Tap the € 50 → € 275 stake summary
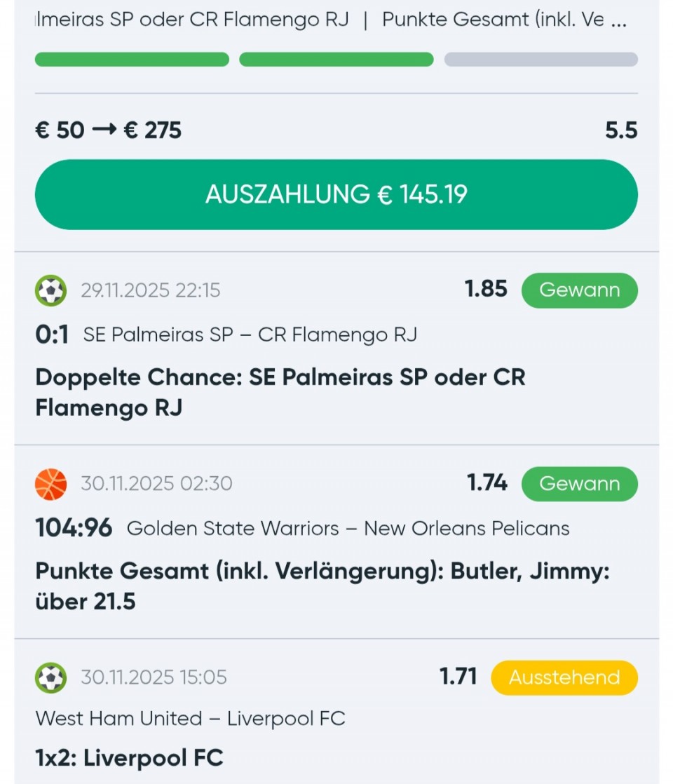The image size is (673, 784). coord(108,130)
